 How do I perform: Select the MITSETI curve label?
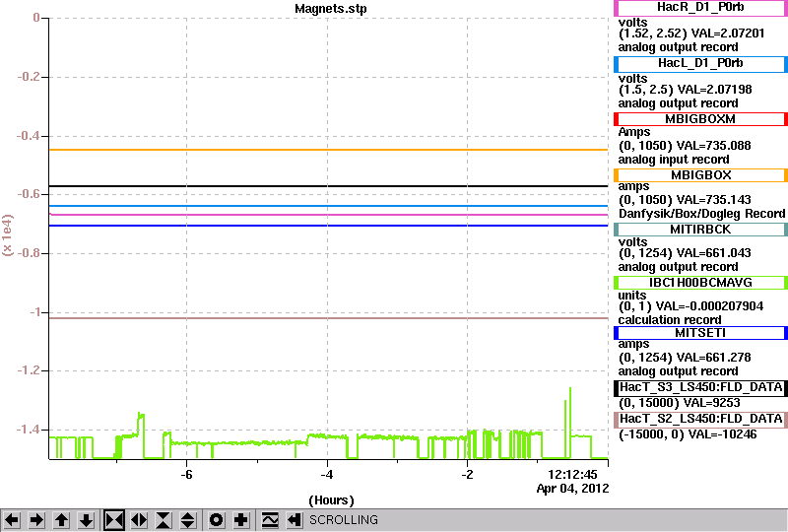(700, 333)
